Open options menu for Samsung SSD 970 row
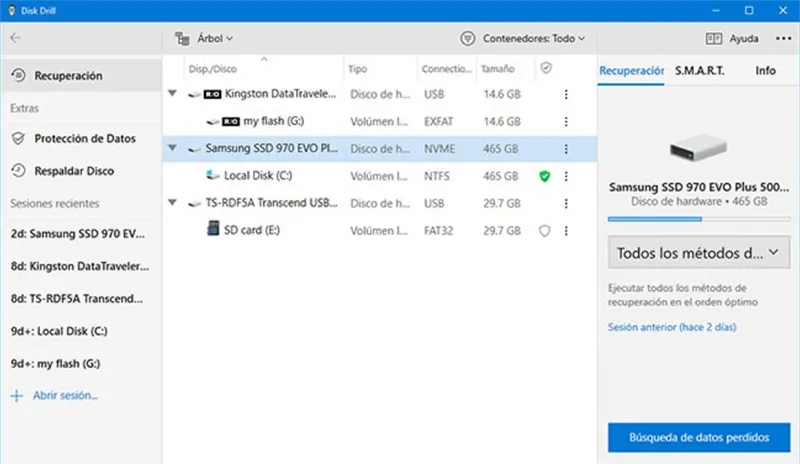 pyautogui.click(x=566, y=149)
